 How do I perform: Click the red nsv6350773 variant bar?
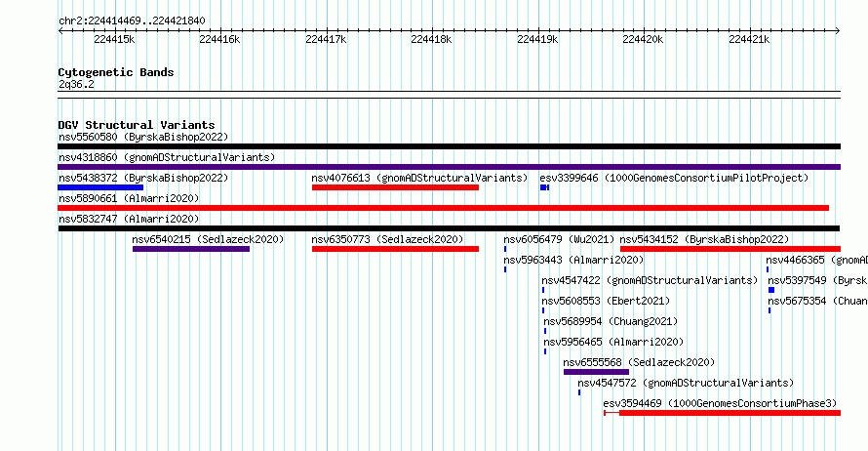(x=395, y=249)
